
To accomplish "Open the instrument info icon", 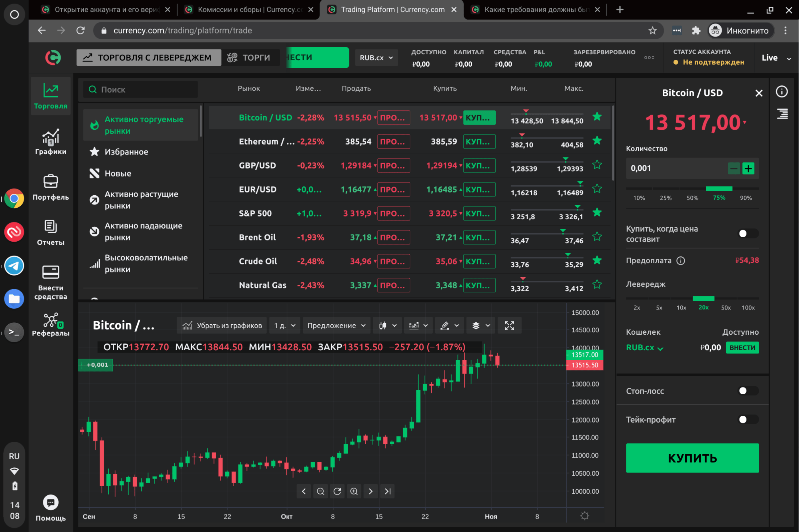I will point(781,92).
